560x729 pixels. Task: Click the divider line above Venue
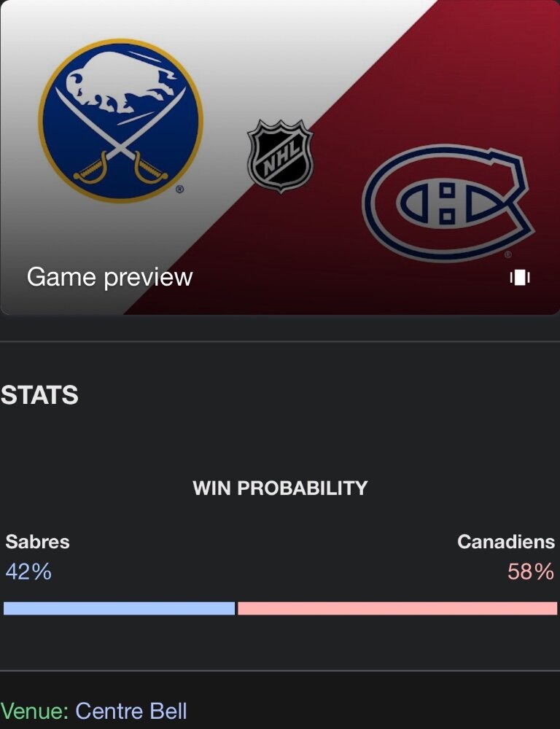[280, 671]
